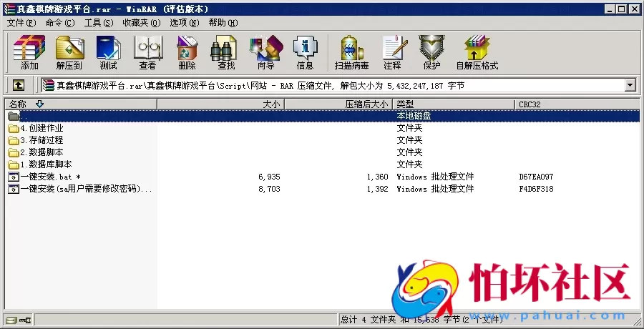Open the 命令(C) menu

click(60, 23)
